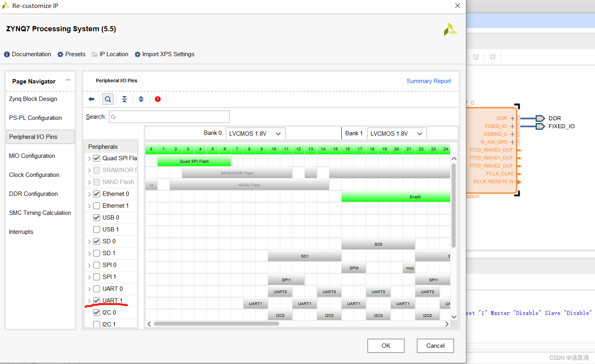The width and height of the screenshot is (595, 364).
Task: Enable UART 0 checkbox
Action: pos(97,289)
